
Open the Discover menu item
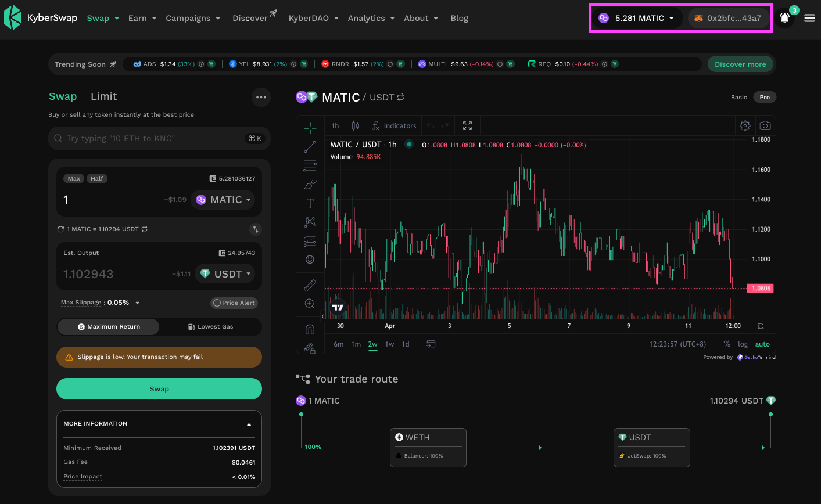(254, 17)
